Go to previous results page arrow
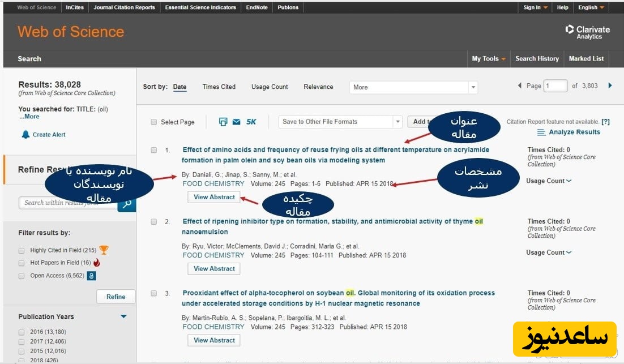 pos(520,86)
